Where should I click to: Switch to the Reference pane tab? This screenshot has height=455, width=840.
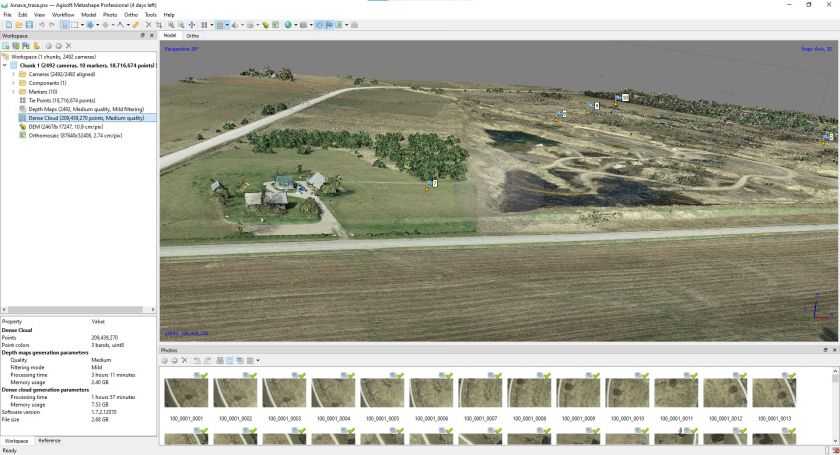(48, 440)
